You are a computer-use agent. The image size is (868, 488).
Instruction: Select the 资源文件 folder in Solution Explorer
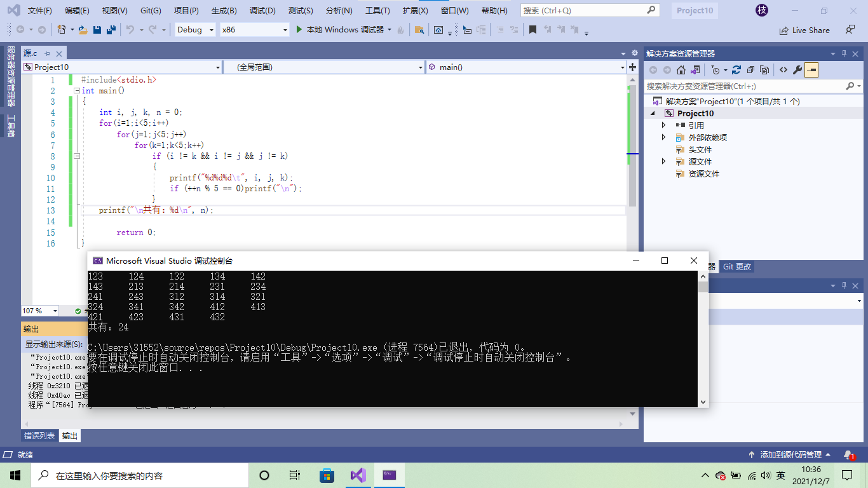tap(703, 173)
